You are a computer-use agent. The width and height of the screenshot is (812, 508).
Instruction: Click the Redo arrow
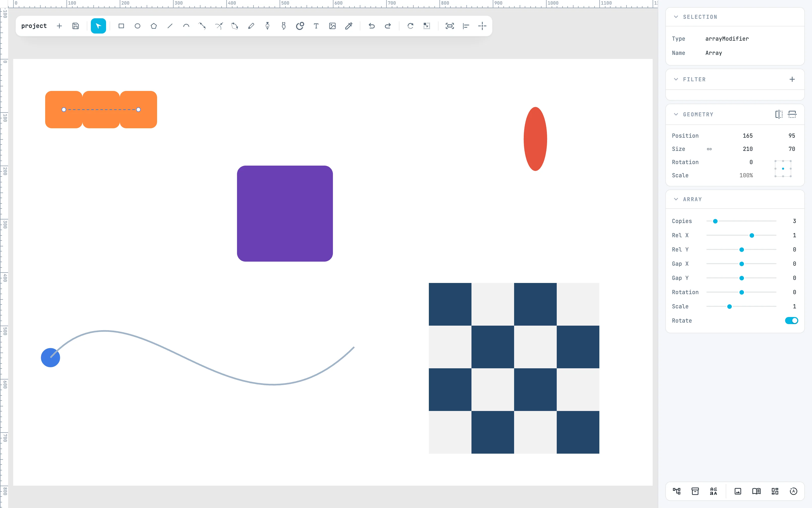click(x=387, y=26)
